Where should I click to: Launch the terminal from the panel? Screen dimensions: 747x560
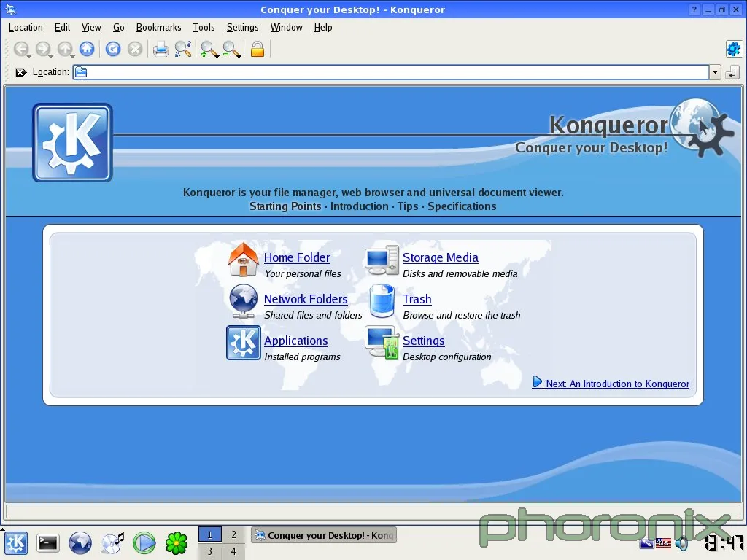[x=47, y=542]
